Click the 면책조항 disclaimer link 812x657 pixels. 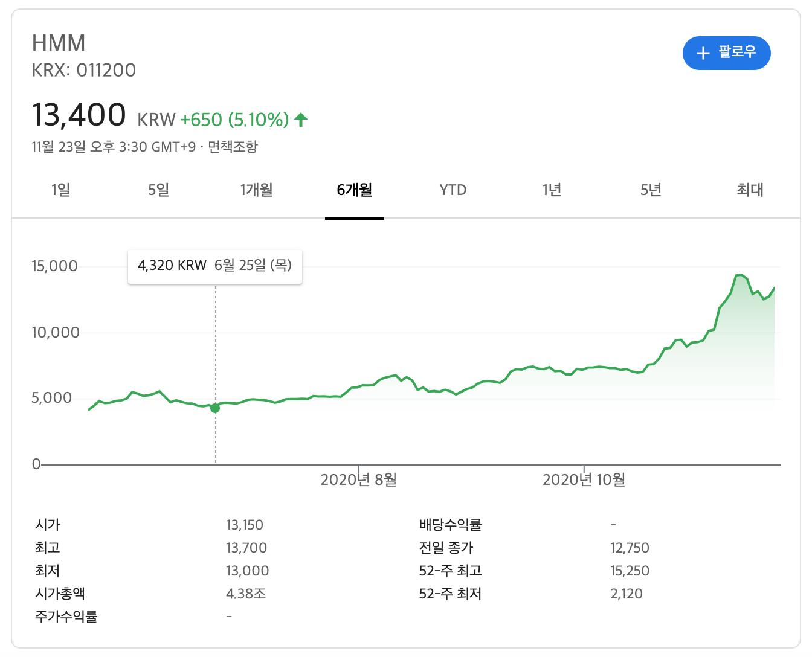click(x=233, y=147)
